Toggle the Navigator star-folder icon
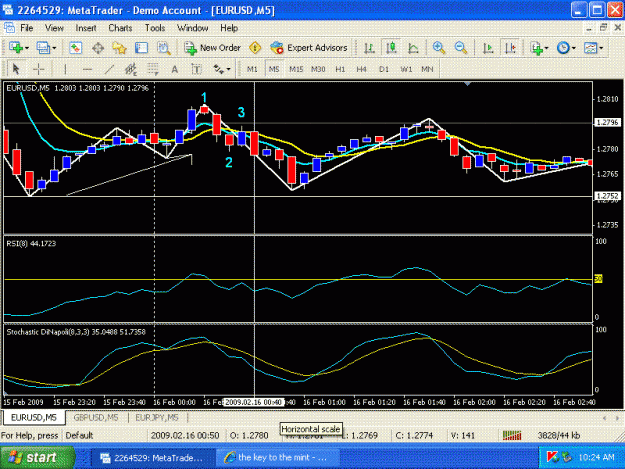 (x=120, y=48)
